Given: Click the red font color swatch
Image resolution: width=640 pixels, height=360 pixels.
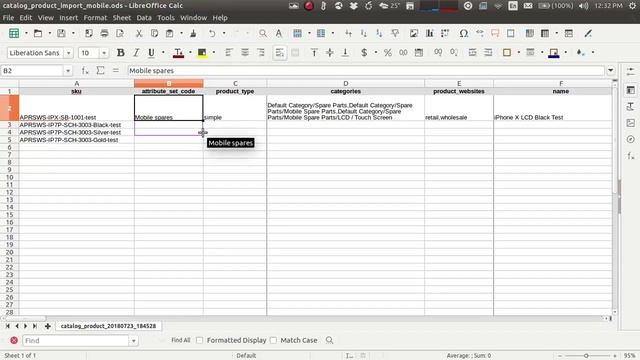Looking at the screenshot, I should 178,53.
